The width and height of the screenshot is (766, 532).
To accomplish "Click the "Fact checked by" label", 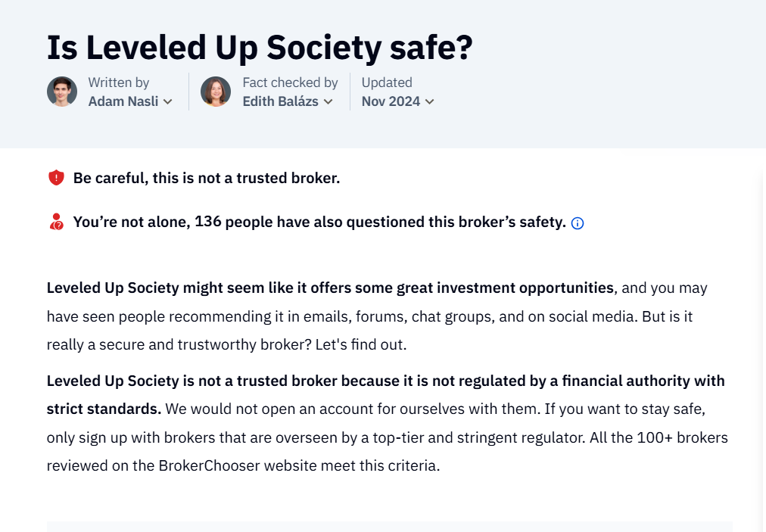I will [290, 82].
